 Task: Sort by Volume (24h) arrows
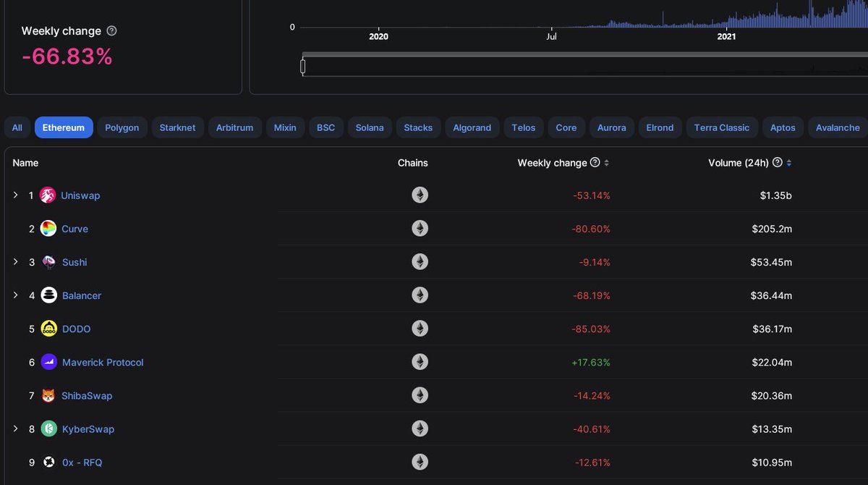point(788,163)
